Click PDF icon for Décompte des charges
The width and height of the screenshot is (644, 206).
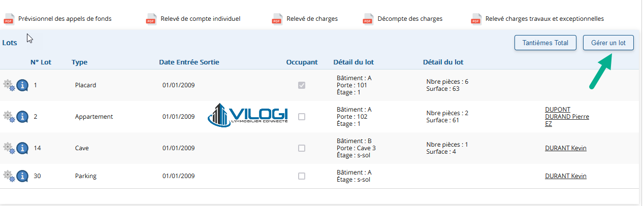coord(368,19)
